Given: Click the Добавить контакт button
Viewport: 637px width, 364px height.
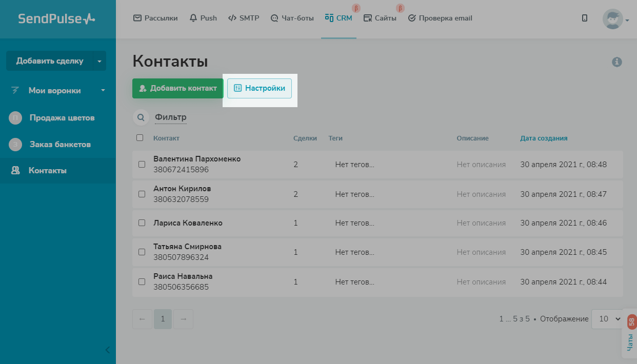Looking at the screenshot, I should (177, 88).
